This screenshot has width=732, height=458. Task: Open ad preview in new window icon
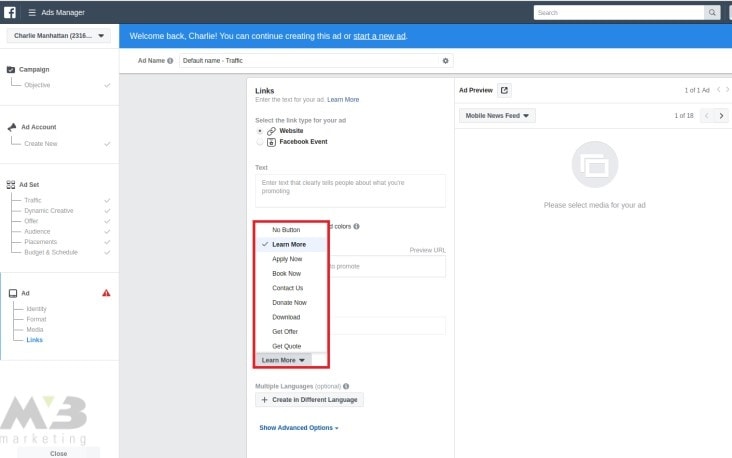coord(504,90)
